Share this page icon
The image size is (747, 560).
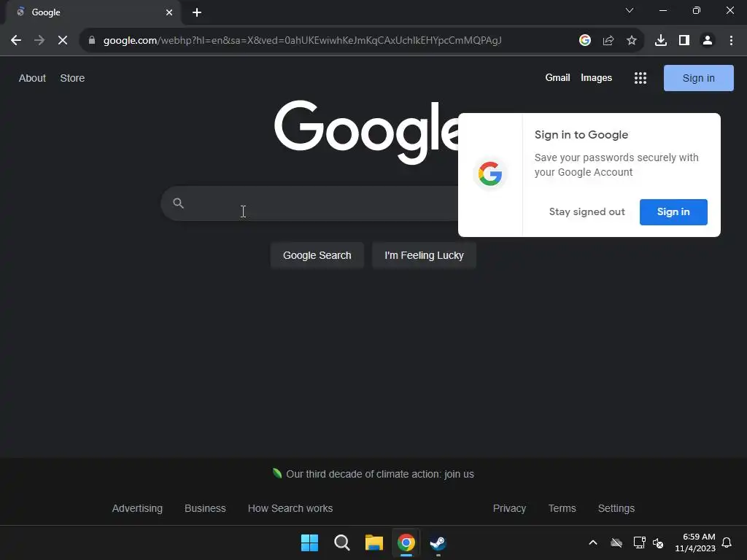click(x=608, y=41)
